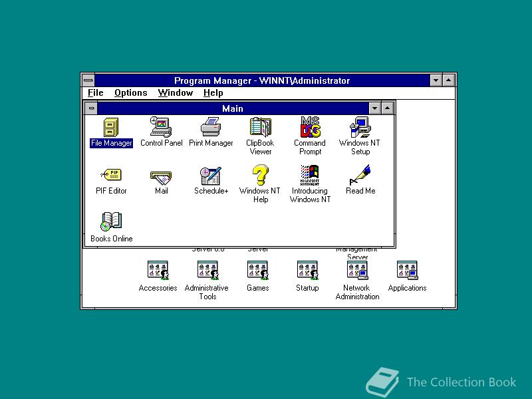Click the 'Control Panel' label text
This screenshot has width=532, height=399.
(161, 143)
